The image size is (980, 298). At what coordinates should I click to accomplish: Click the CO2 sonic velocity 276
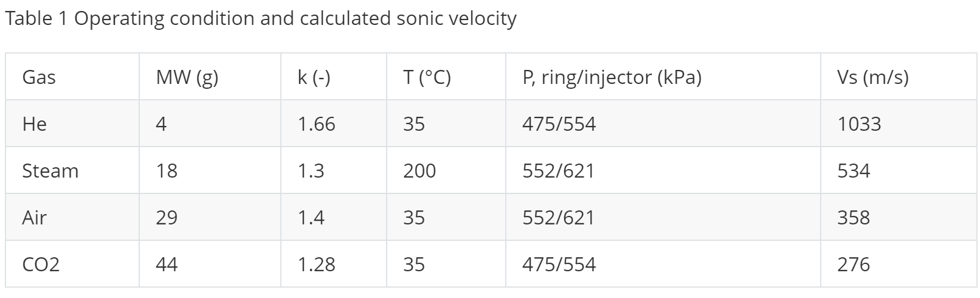[854, 265]
